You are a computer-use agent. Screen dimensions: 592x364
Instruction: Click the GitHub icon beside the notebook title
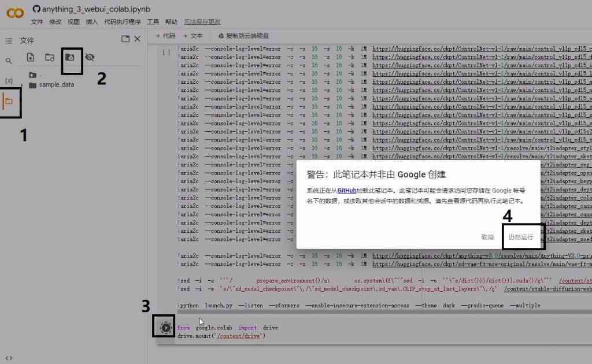(x=36, y=9)
